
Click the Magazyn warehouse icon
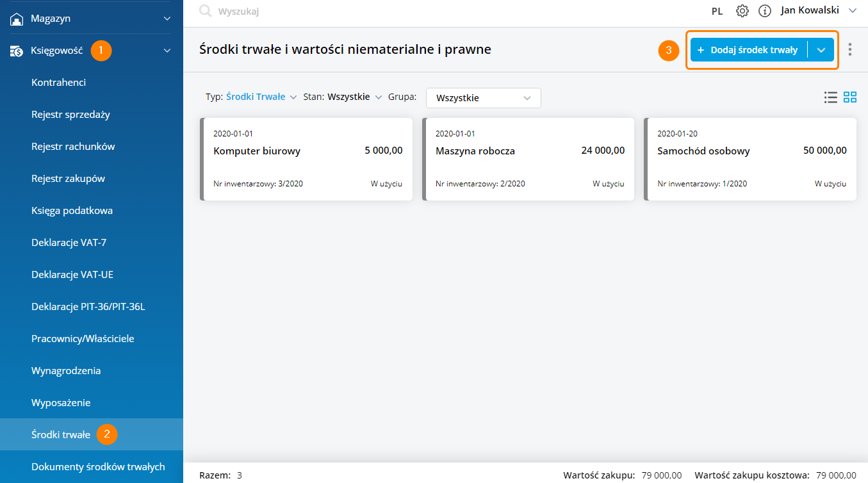(17, 19)
